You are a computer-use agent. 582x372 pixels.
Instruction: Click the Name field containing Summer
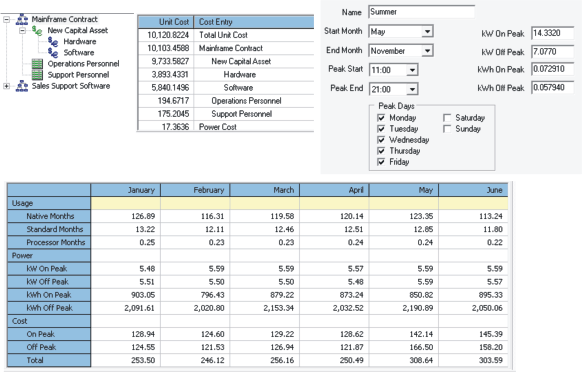(x=422, y=12)
